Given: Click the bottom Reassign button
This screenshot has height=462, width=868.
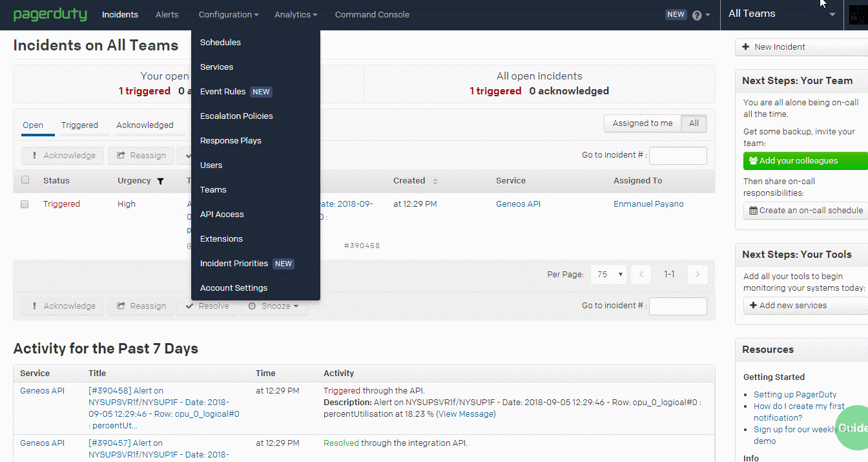Looking at the screenshot, I should pyautogui.click(x=141, y=306).
